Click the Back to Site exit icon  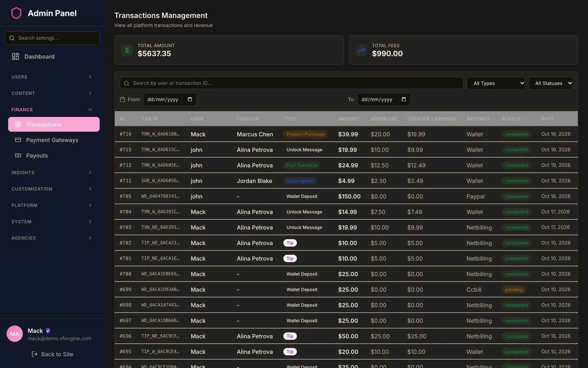click(35, 354)
